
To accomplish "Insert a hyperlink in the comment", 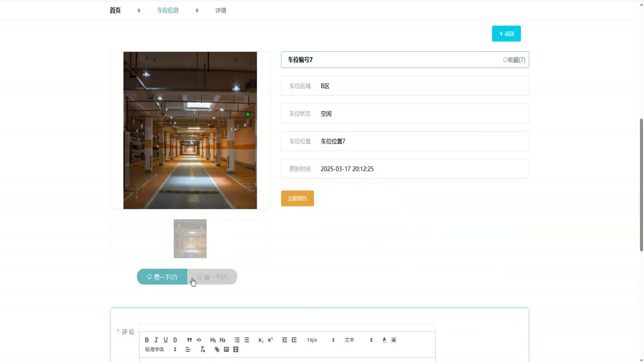I will [x=217, y=349].
